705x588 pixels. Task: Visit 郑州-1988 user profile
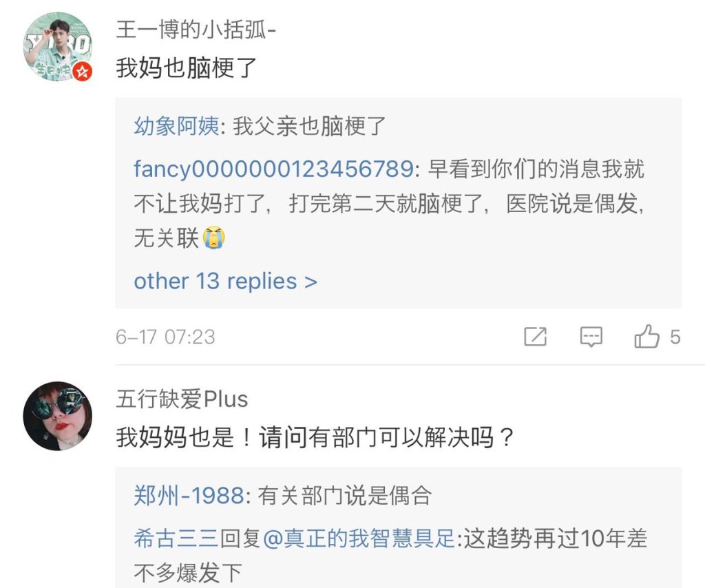(189, 496)
